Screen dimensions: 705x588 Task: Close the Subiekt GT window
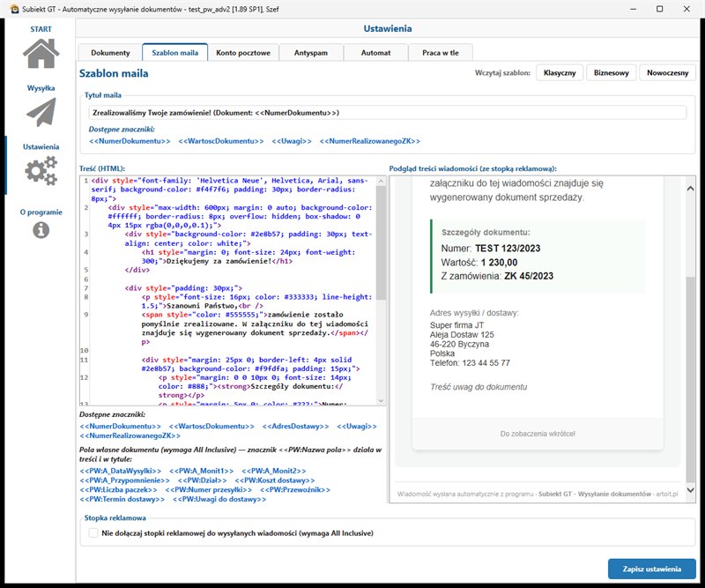pos(686,9)
